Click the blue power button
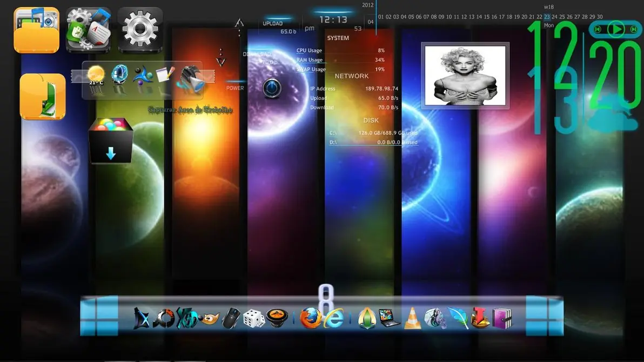Viewport: 644px width, 362px height. point(271,88)
